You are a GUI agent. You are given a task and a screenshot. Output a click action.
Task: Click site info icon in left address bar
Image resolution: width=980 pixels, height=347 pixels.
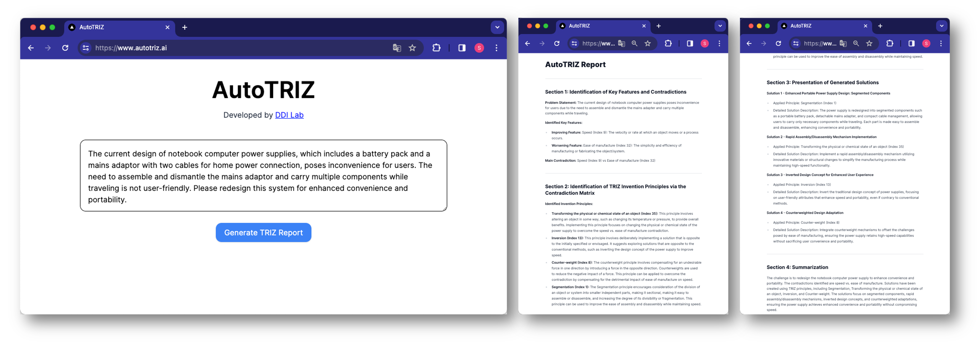(x=86, y=48)
